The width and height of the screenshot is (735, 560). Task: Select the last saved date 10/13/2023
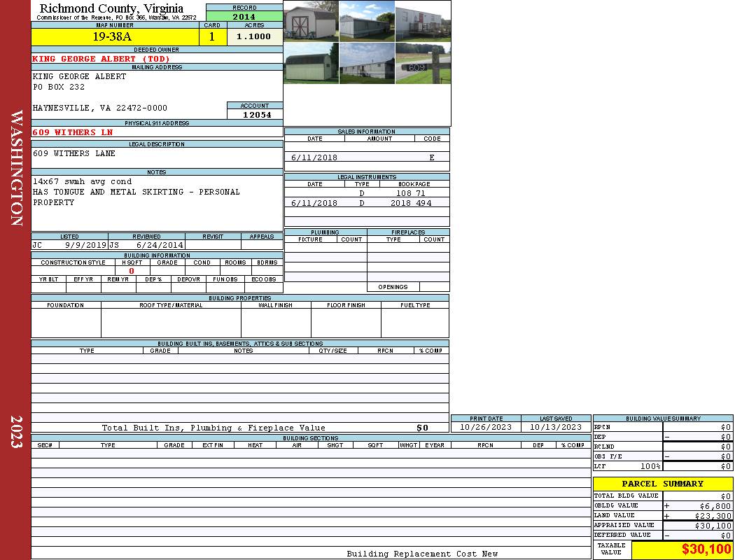tap(555, 427)
